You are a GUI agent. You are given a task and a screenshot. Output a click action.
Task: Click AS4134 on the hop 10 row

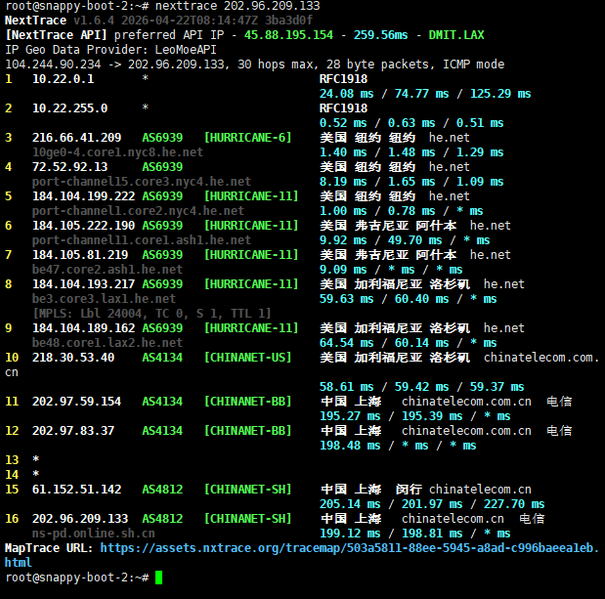[162, 358]
